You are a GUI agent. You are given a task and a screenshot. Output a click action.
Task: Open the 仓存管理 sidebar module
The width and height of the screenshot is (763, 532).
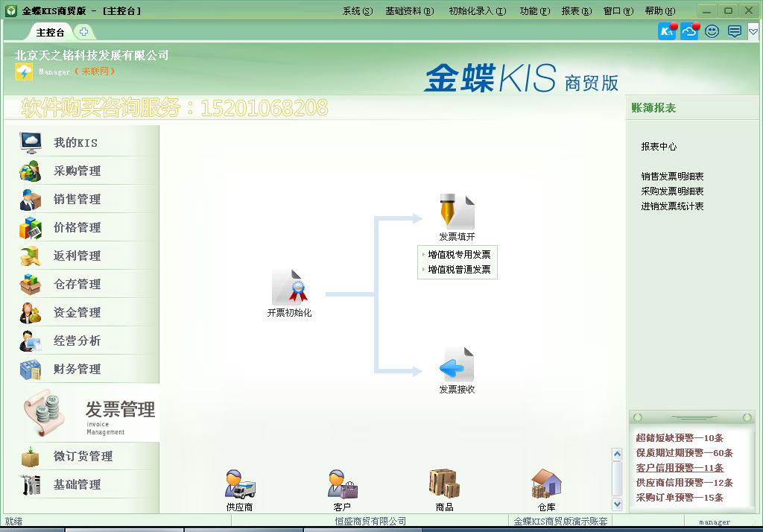pyautogui.click(x=67, y=284)
